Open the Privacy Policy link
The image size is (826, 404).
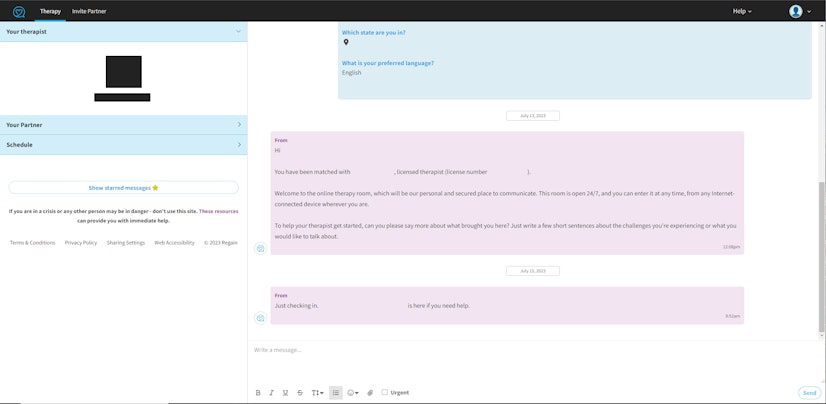point(81,243)
